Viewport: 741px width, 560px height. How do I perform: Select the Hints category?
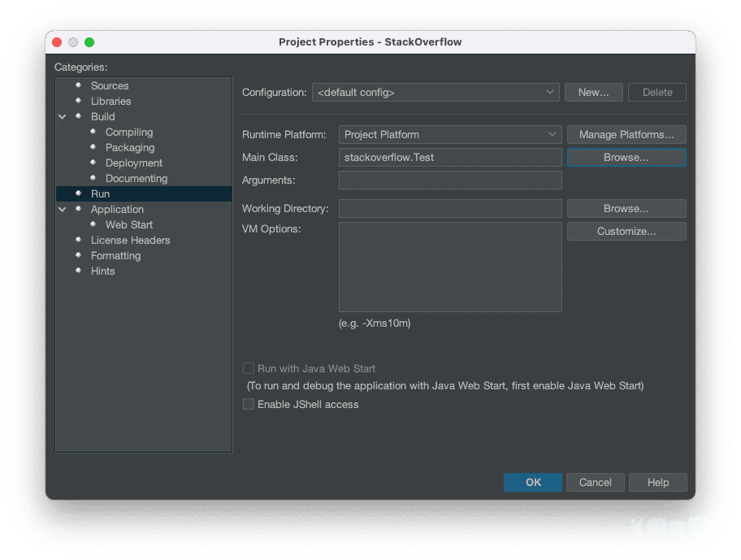[102, 271]
